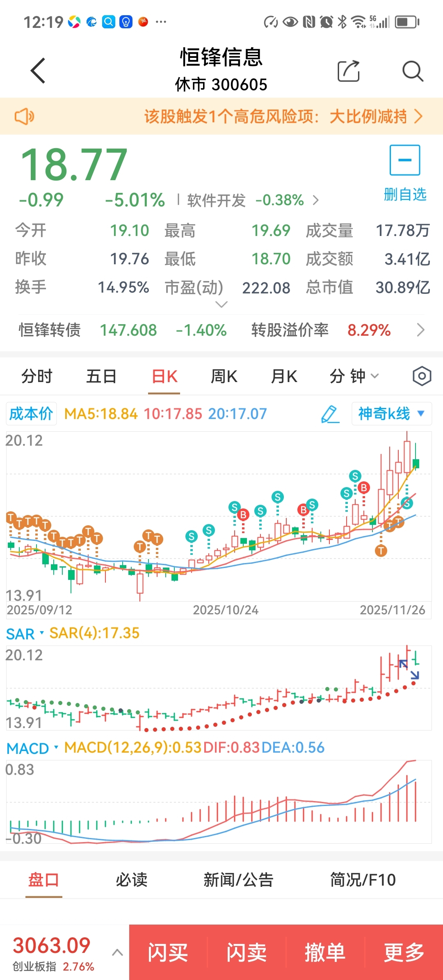Tap the 18.77 current price
Viewport: 443px width, 980px height.
(74, 165)
